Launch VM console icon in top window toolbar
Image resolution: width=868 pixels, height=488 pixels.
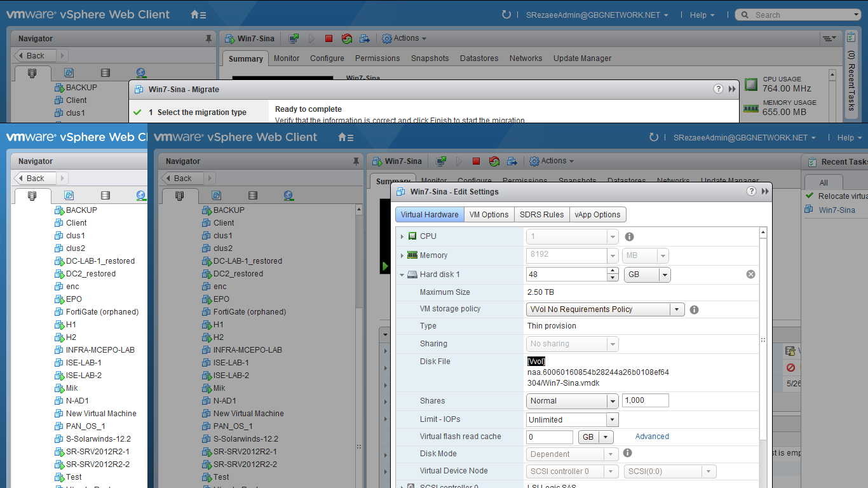pyautogui.click(x=294, y=39)
